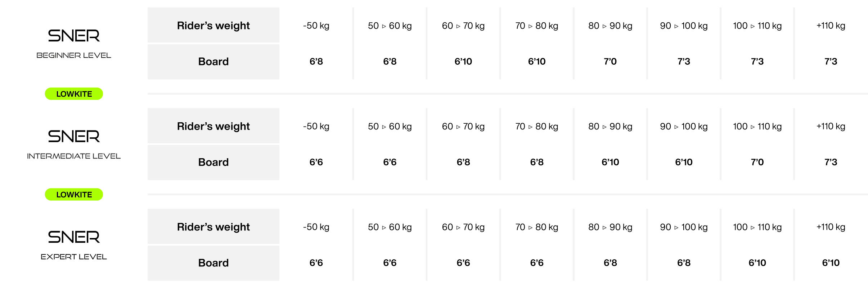Select the Expert Level label text
This screenshot has width=868, height=288.
click(74, 257)
